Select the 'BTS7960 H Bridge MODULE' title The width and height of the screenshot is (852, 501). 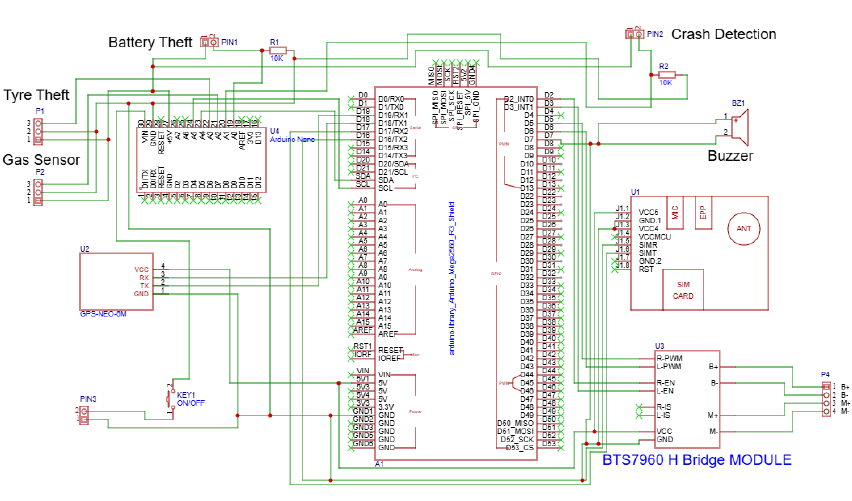[x=697, y=460]
